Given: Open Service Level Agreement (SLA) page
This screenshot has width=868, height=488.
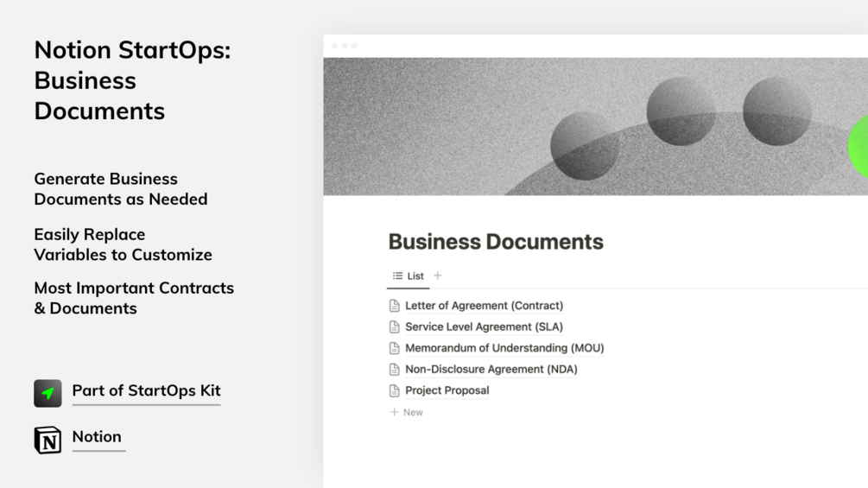Looking at the screenshot, I should point(484,326).
